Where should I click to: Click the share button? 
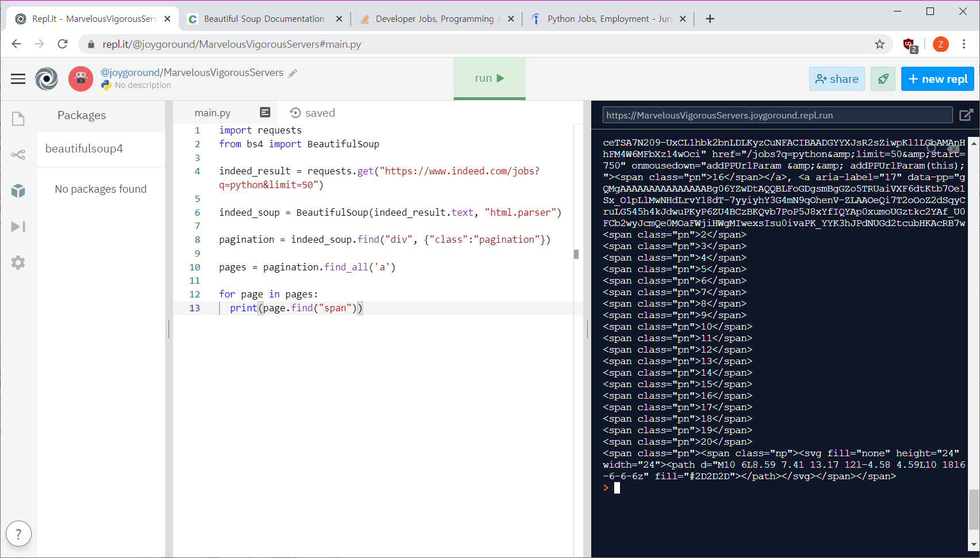point(837,79)
